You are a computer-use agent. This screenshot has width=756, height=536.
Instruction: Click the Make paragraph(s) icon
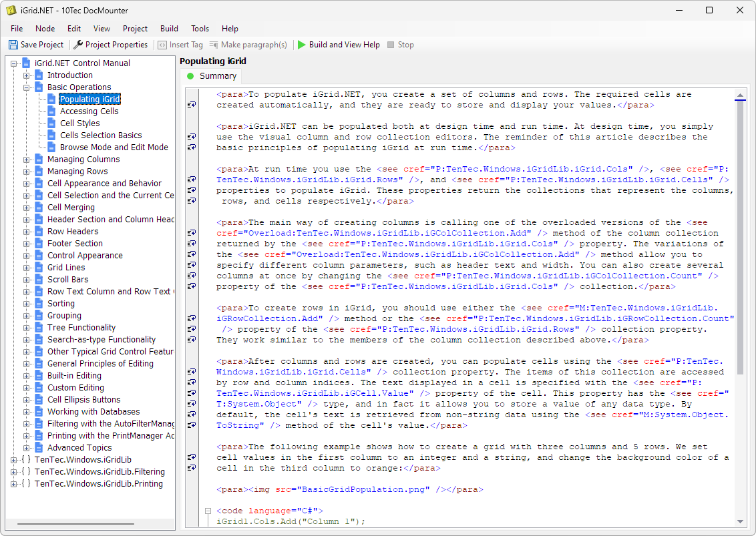tap(214, 45)
